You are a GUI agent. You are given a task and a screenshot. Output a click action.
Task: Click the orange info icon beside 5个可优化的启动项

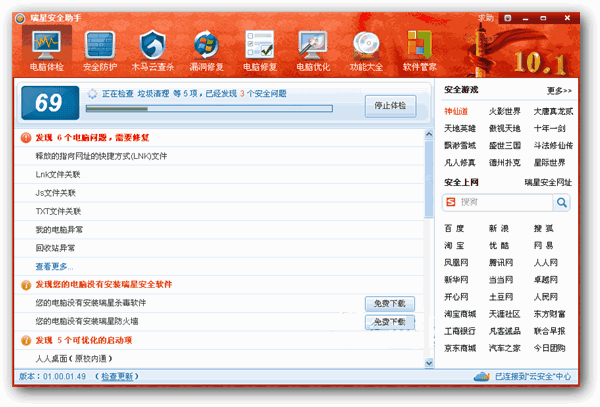click(26, 340)
